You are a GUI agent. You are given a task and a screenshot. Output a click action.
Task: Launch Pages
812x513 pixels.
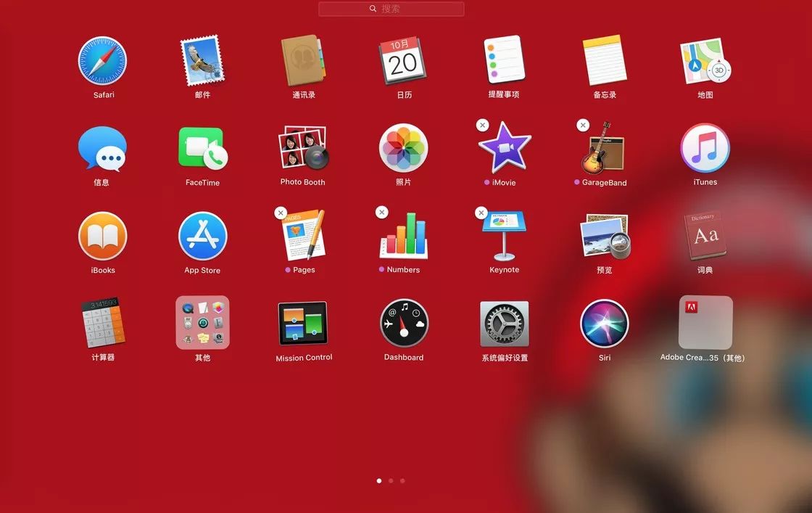(x=304, y=236)
